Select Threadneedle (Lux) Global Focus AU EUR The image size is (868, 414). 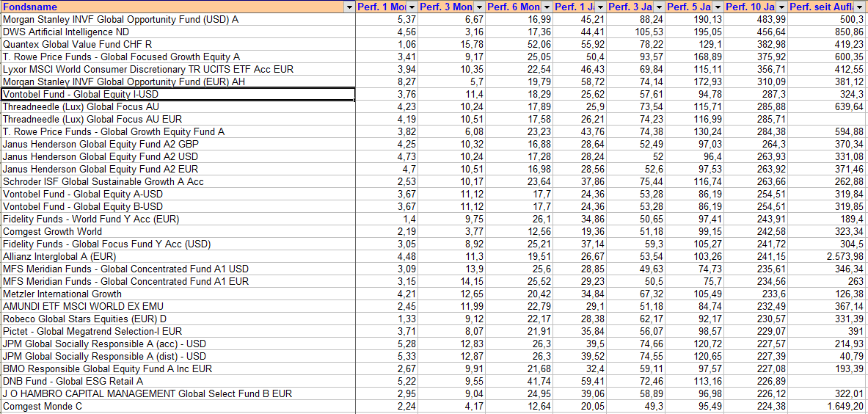click(178, 119)
